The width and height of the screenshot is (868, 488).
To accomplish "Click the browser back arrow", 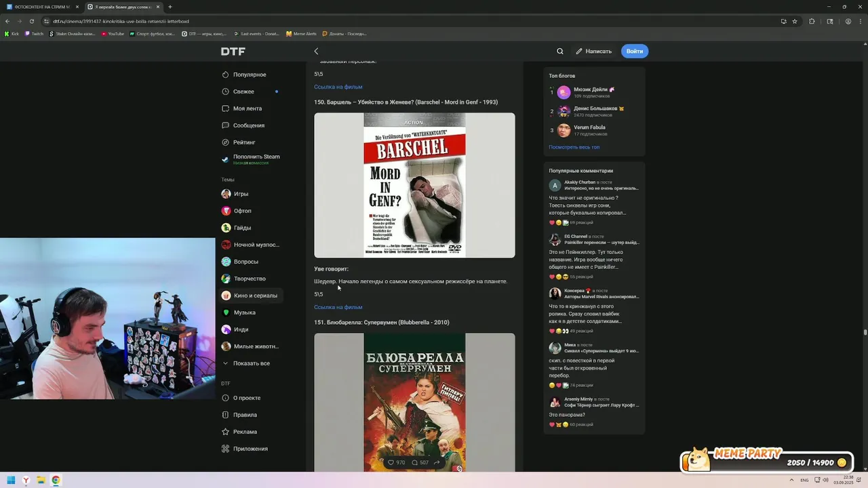I will coord(7,21).
